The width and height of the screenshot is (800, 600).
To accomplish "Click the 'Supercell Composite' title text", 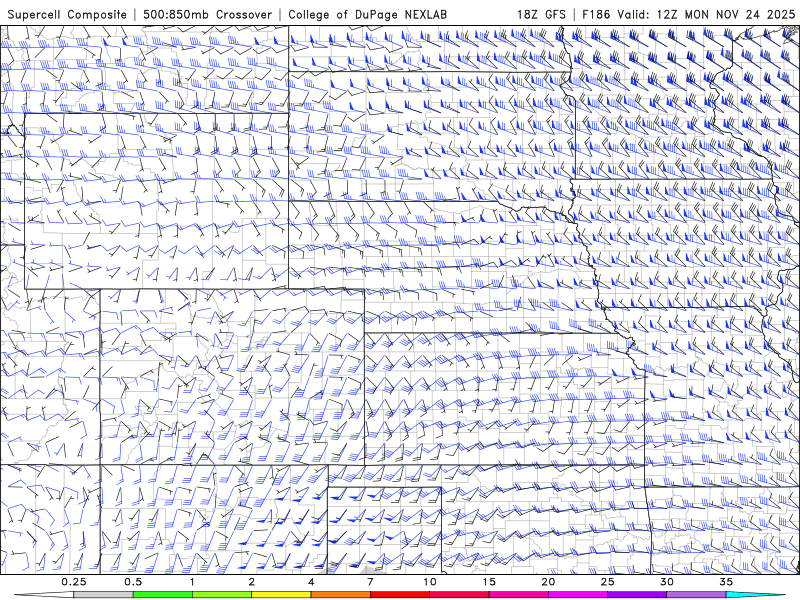I will pyautogui.click(x=67, y=15).
